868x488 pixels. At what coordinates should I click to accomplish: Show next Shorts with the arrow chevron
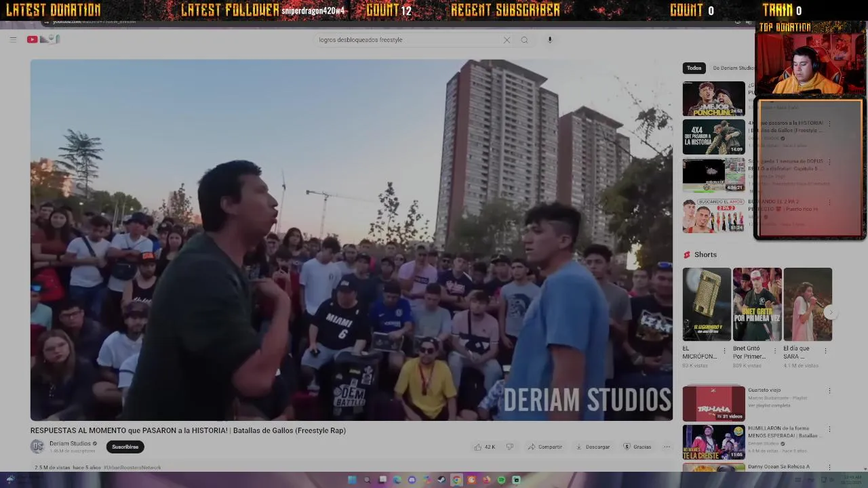(x=830, y=312)
